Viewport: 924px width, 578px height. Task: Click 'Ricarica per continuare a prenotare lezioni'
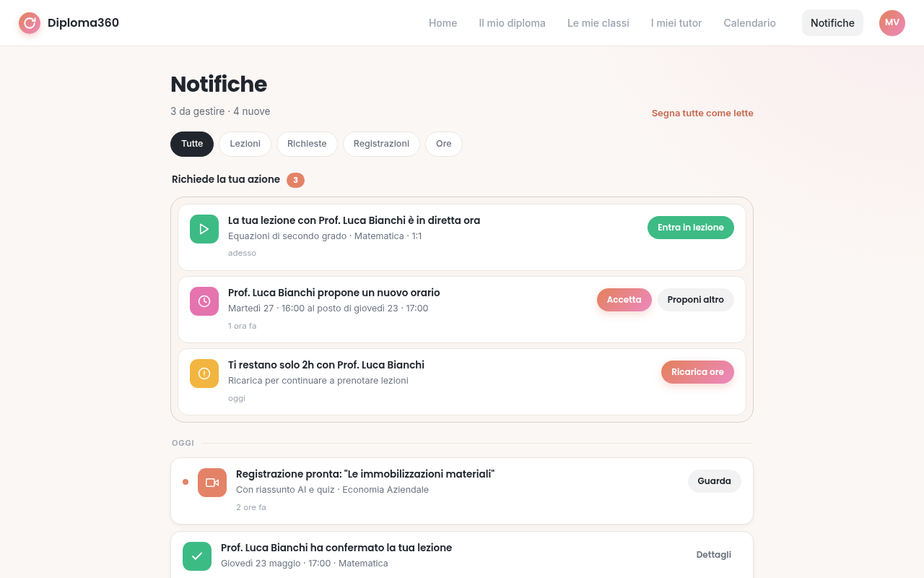click(x=318, y=381)
